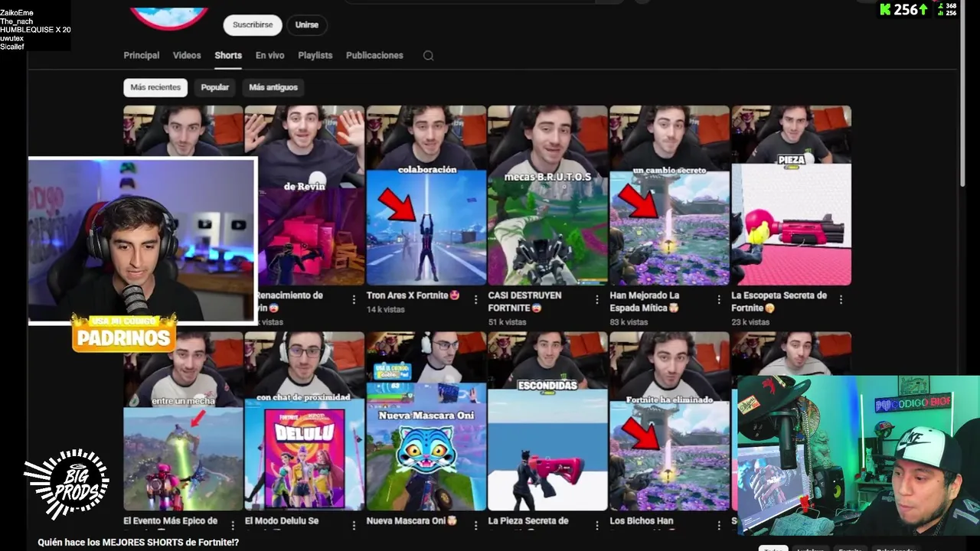980x551 pixels.
Task: Open options menu for CASI DESTRUYEN FORTNITE short
Action: (597, 299)
